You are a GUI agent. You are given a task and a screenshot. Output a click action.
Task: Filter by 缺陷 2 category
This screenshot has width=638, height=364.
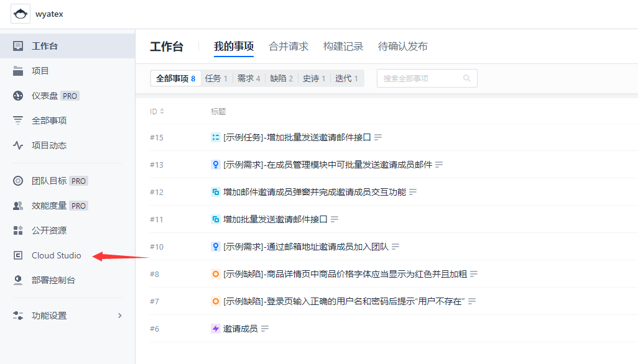point(281,78)
